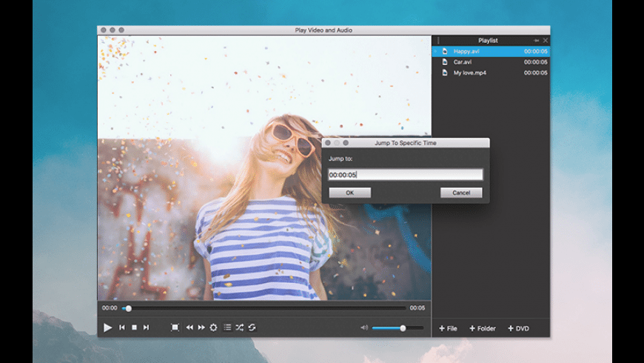Close the Playlist panel with X
The height and width of the screenshot is (363, 644).
(546, 40)
